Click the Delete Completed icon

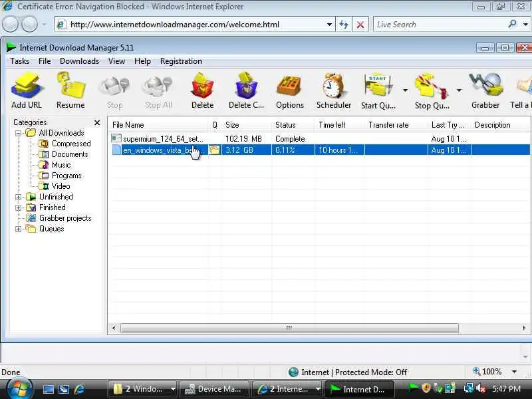[x=246, y=90]
